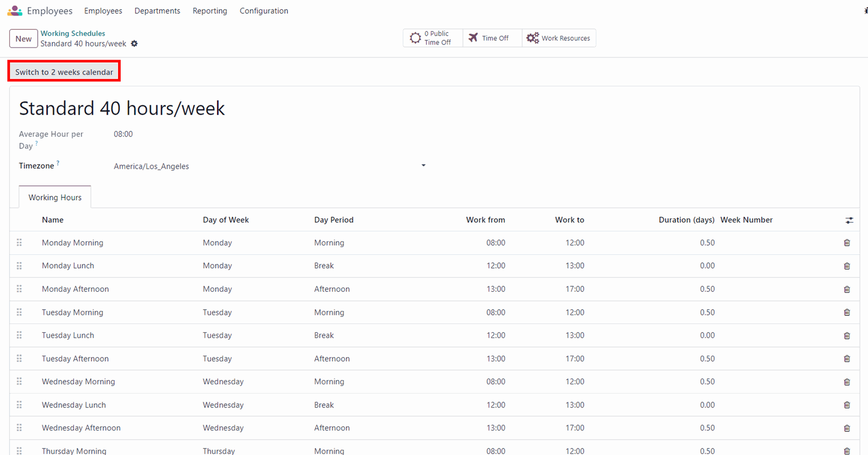
Task: Sort by the Name column header
Action: (x=52, y=220)
